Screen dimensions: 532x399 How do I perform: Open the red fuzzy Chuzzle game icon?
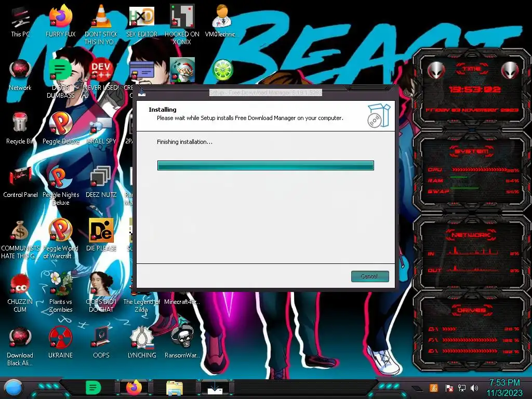click(20, 292)
